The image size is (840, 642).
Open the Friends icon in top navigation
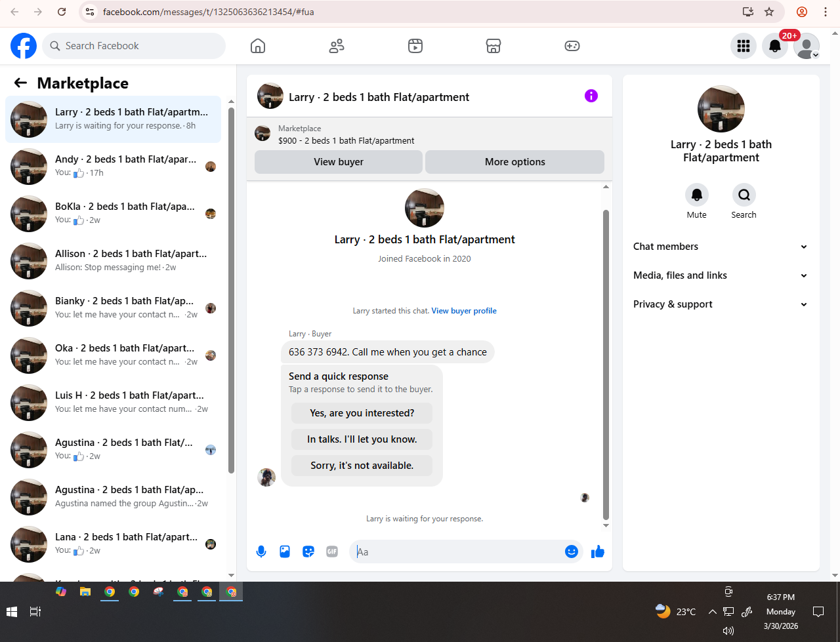tap(337, 46)
